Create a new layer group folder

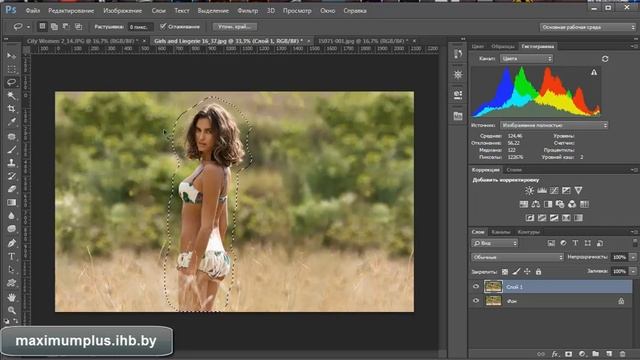click(x=596, y=354)
